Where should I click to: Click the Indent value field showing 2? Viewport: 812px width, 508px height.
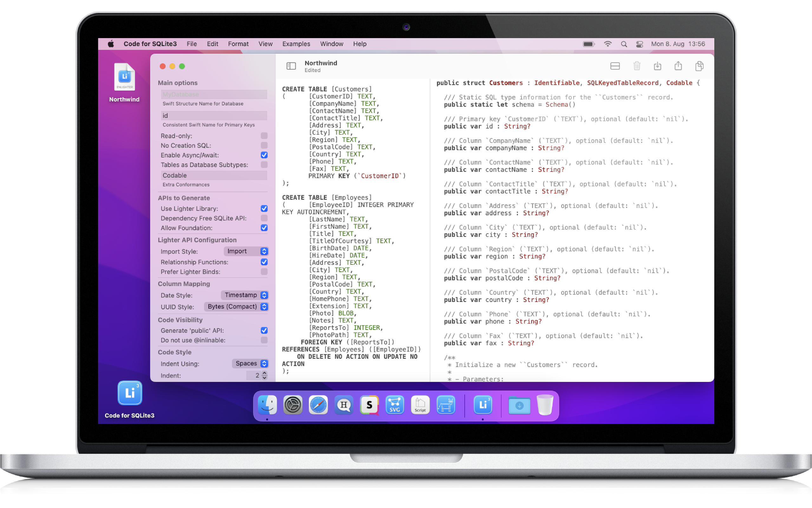[253, 375]
